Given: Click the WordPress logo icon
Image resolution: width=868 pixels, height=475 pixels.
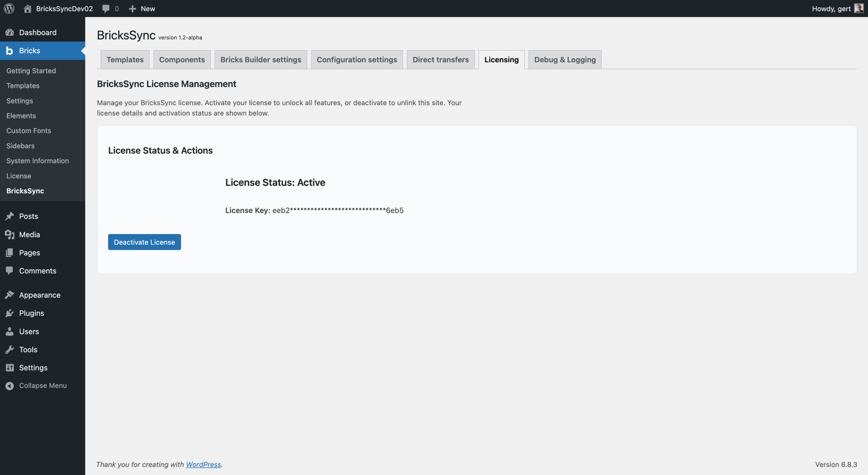Looking at the screenshot, I should [9, 8].
